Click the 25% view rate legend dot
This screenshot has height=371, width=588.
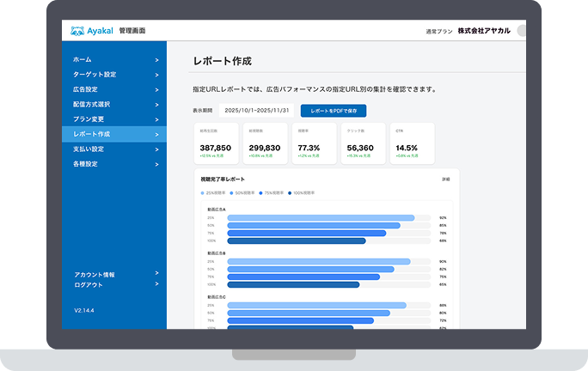202,193
